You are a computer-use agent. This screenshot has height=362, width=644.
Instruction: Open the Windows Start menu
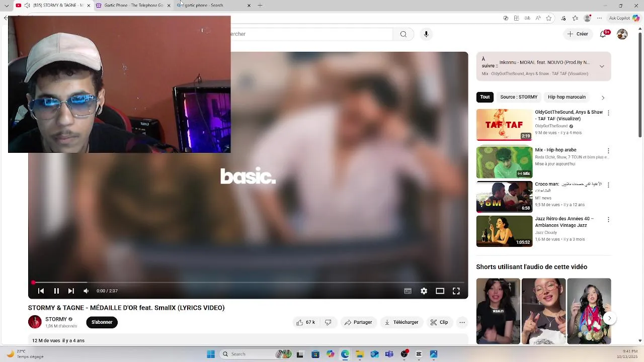(211, 354)
